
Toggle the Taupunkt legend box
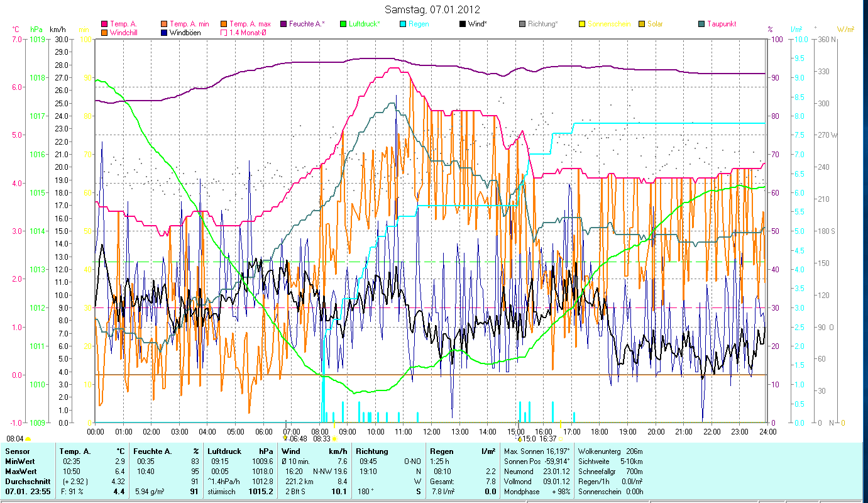coord(701,24)
